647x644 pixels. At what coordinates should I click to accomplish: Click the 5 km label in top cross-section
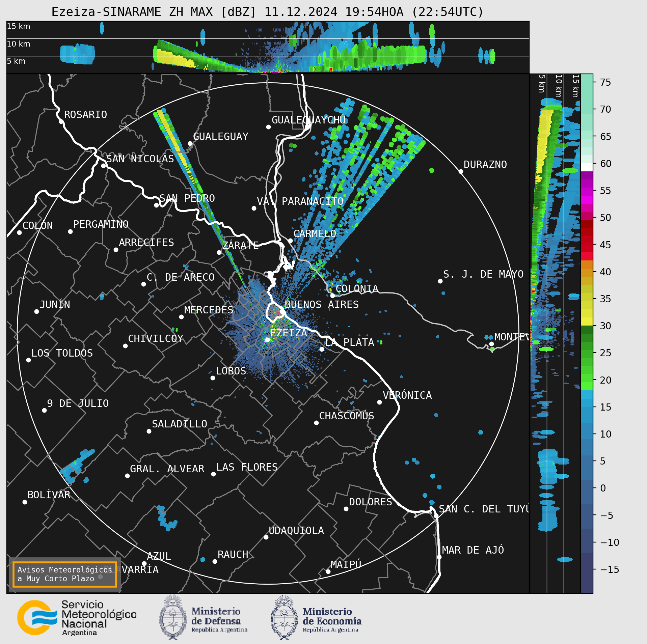(x=16, y=61)
